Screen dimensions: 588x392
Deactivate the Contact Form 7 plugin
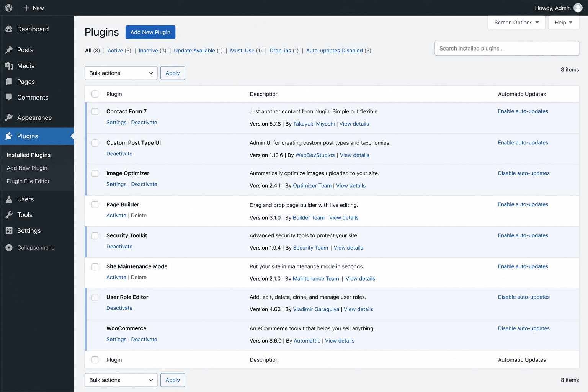click(x=144, y=122)
